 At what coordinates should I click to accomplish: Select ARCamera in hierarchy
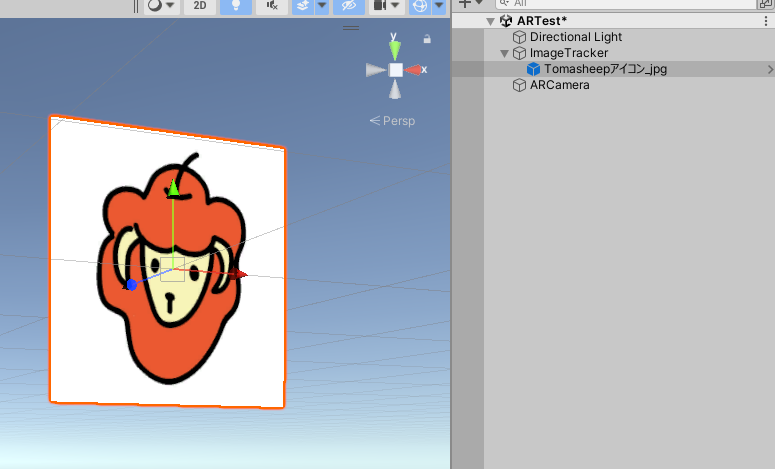[560, 85]
